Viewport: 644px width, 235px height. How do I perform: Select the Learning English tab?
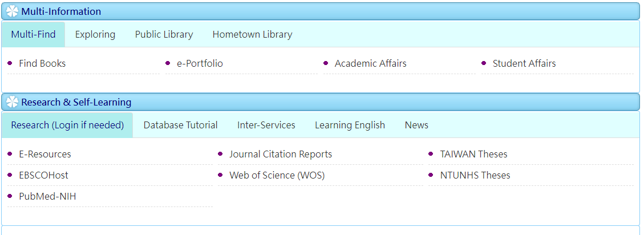[x=350, y=125]
